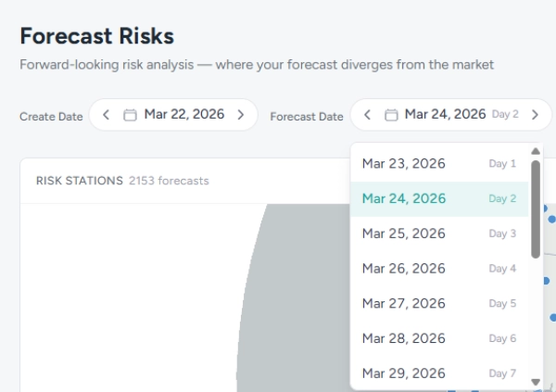The height and width of the screenshot is (392, 556).
Task: Click the Create Date calendar icon
Action: pyautogui.click(x=131, y=115)
